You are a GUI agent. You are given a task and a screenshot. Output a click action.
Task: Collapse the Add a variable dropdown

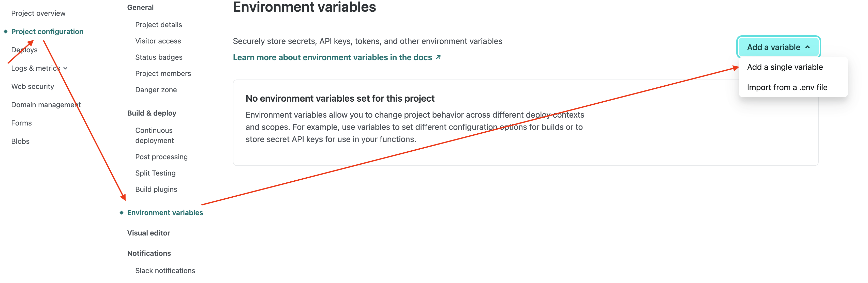pos(778,47)
